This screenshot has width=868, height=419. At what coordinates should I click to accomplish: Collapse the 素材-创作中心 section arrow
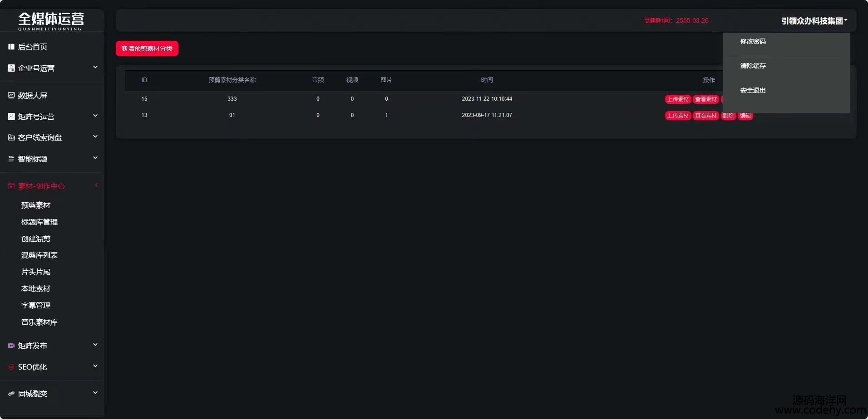click(96, 185)
